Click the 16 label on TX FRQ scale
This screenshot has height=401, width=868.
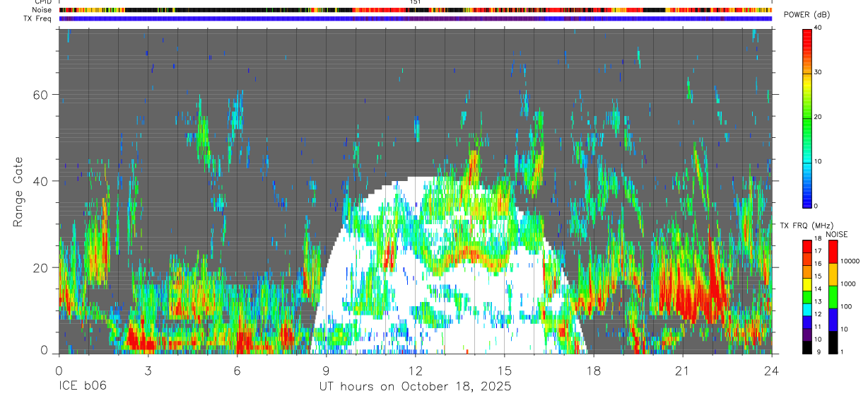point(819,264)
